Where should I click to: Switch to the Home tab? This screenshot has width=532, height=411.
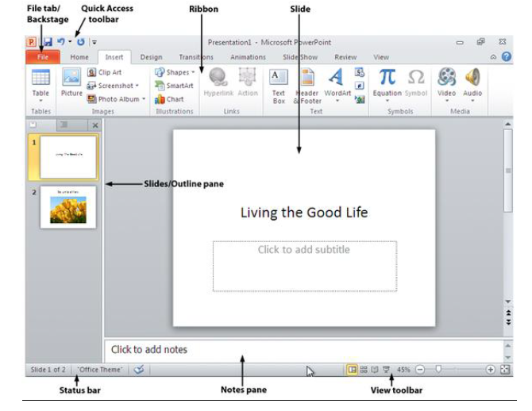[x=79, y=57]
